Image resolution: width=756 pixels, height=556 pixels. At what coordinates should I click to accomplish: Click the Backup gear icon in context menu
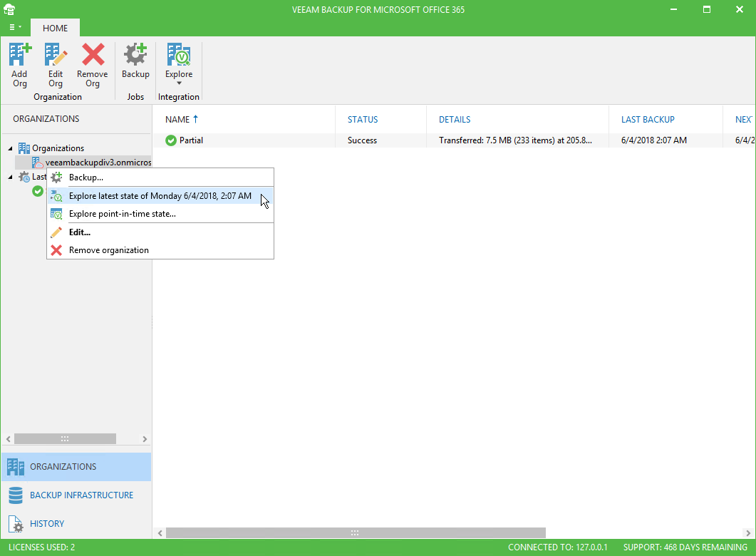(x=56, y=177)
